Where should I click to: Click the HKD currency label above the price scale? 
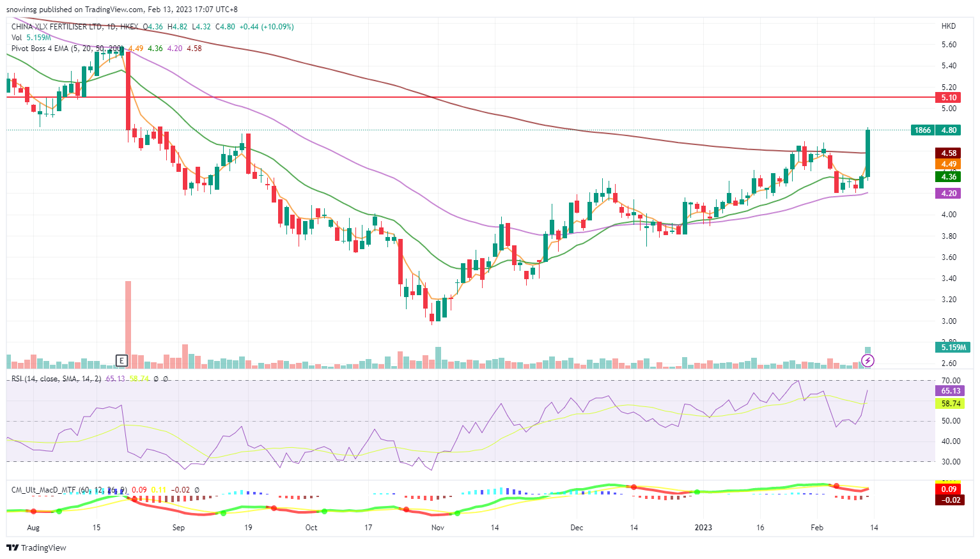tap(949, 26)
